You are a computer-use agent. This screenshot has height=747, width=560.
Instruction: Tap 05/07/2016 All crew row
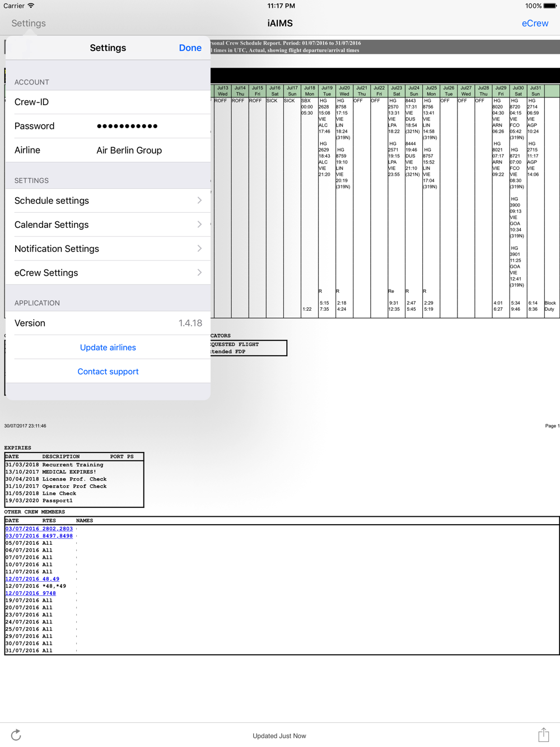coord(29,543)
